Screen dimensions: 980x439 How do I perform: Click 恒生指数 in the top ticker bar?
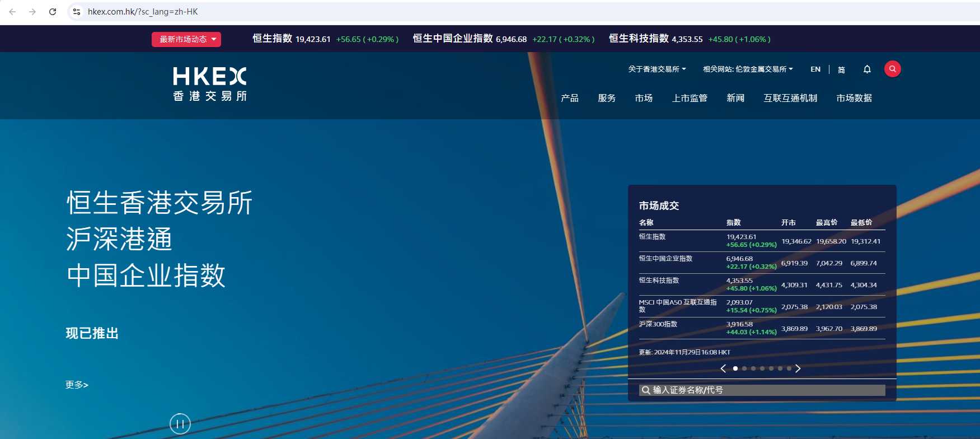[x=272, y=39]
